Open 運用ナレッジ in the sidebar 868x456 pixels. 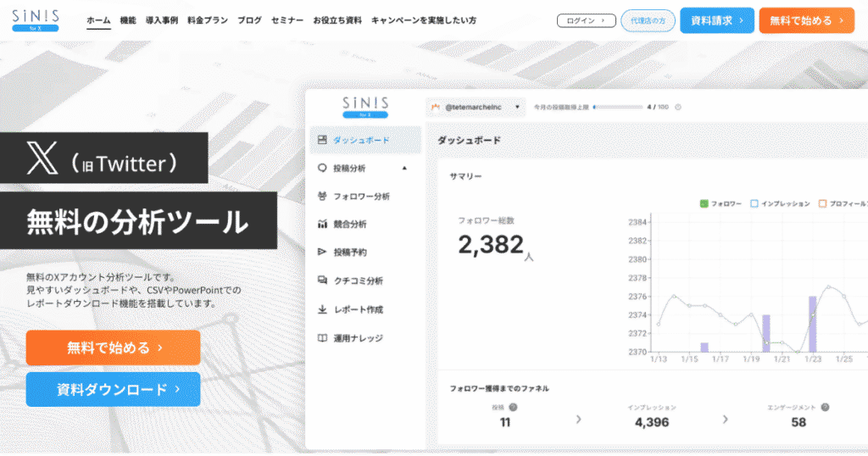coord(359,338)
